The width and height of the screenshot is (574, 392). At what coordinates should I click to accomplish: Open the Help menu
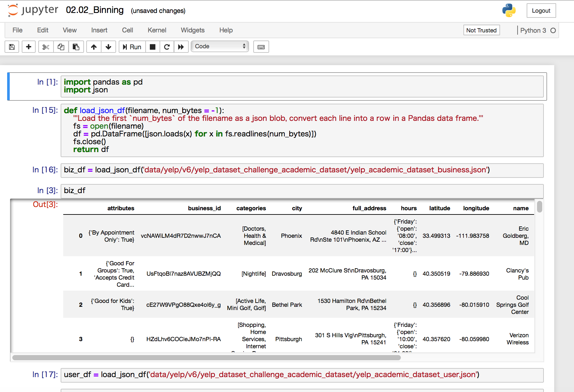tap(226, 30)
